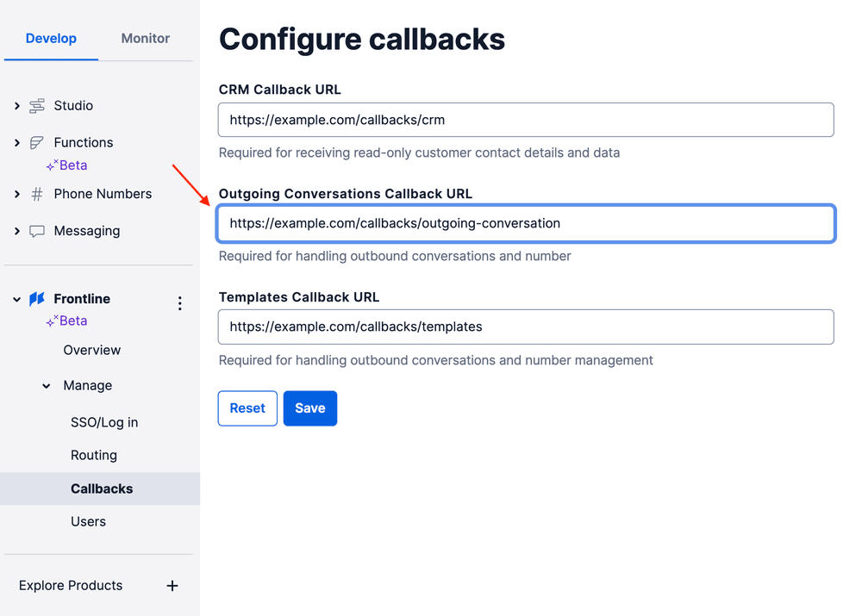Viewport: 862px width, 616px height.
Task: Switch to the Monitor tab
Action: (145, 39)
